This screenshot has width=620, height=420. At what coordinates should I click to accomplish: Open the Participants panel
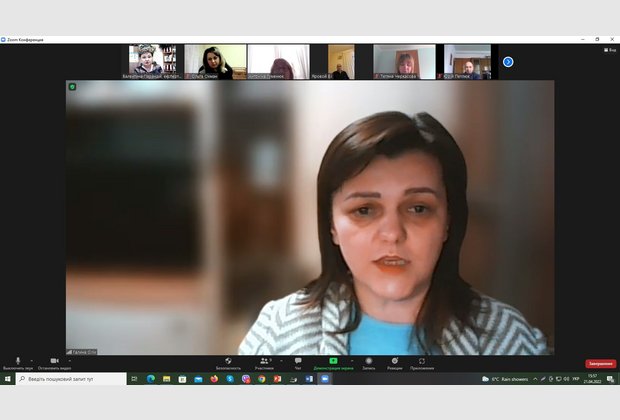264,360
